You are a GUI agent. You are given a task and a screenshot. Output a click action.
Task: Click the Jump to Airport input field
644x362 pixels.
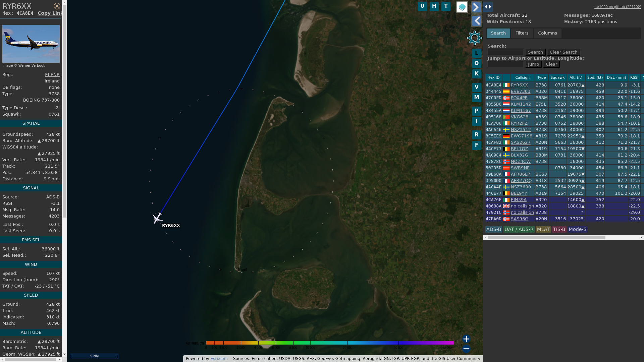pos(505,64)
